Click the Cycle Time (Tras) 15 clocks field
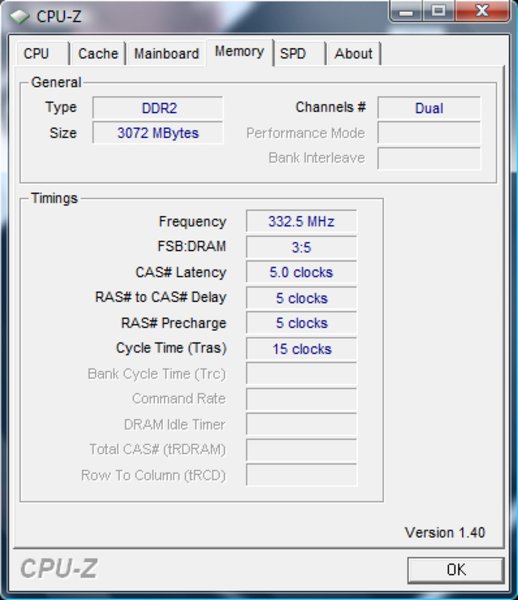The image size is (518, 600). [301, 349]
